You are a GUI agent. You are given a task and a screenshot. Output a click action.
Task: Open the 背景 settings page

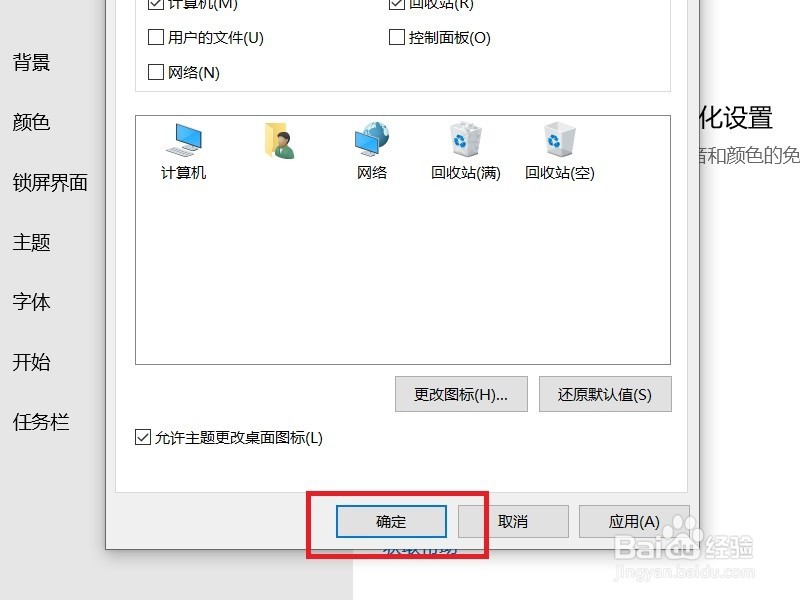31,62
